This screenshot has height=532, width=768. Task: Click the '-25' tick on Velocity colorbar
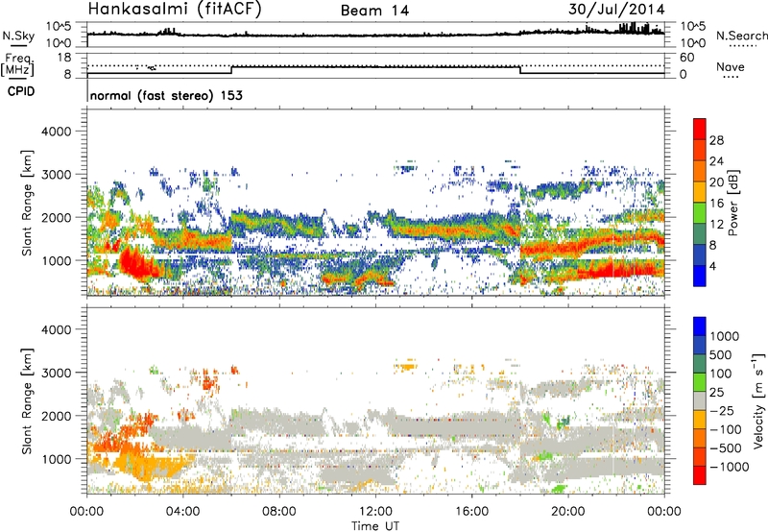point(725,410)
